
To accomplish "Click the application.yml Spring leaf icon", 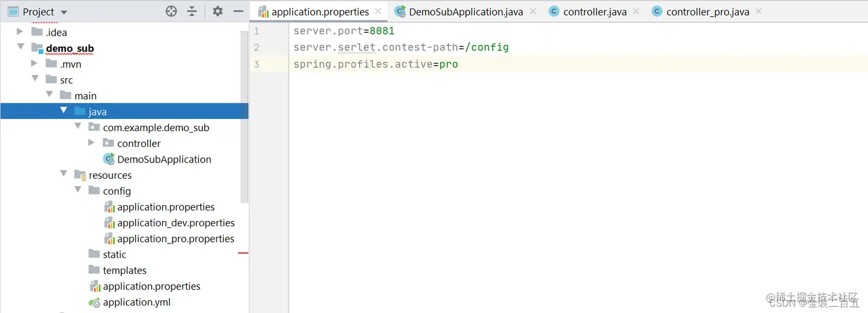I will pos(95,302).
